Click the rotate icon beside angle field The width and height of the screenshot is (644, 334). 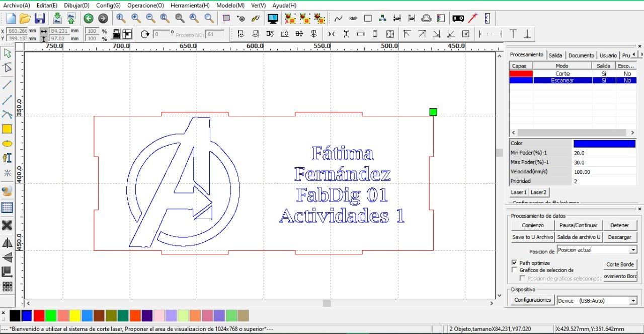click(145, 34)
